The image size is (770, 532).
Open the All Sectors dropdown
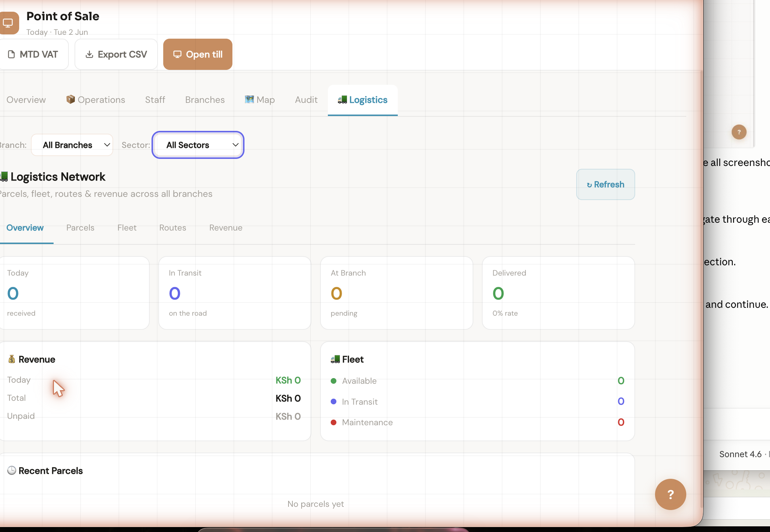point(198,145)
